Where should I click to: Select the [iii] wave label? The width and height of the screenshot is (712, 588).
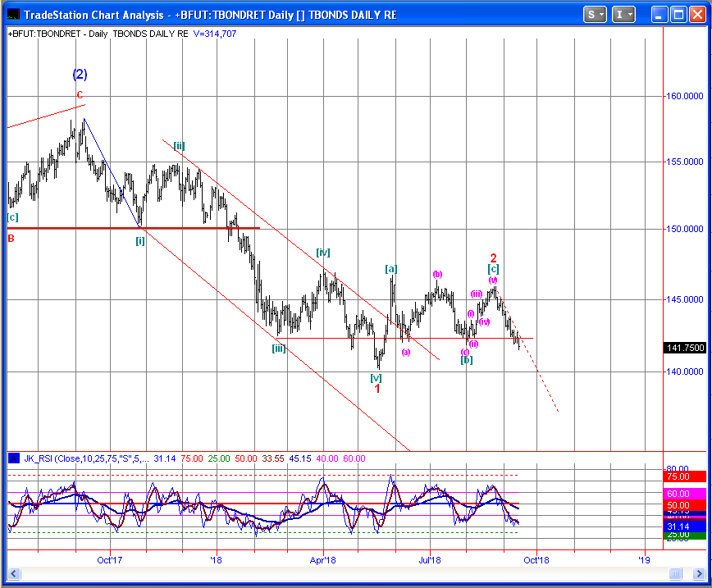coord(279,349)
